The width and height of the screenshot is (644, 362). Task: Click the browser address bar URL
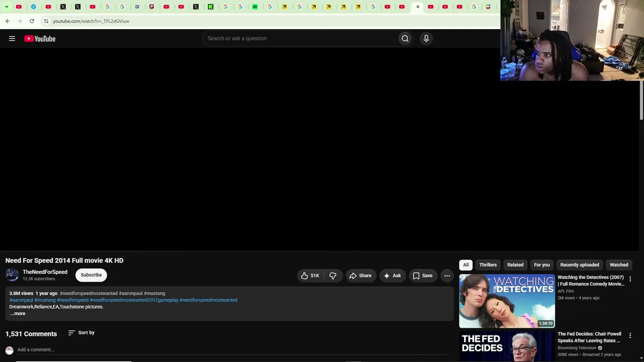[x=91, y=21]
